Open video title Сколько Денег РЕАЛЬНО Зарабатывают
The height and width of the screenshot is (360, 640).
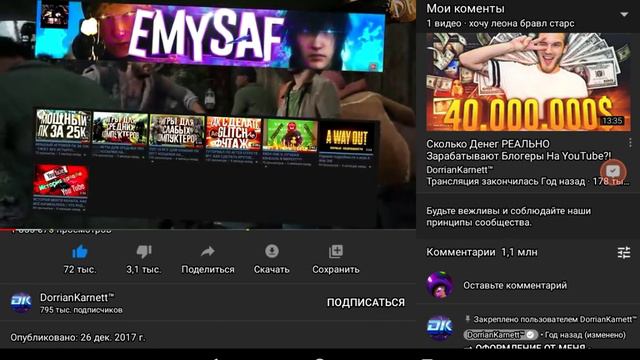519,150
